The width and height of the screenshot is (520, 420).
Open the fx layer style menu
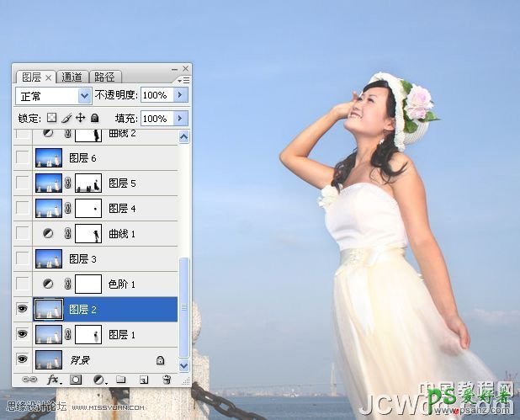coord(53,380)
